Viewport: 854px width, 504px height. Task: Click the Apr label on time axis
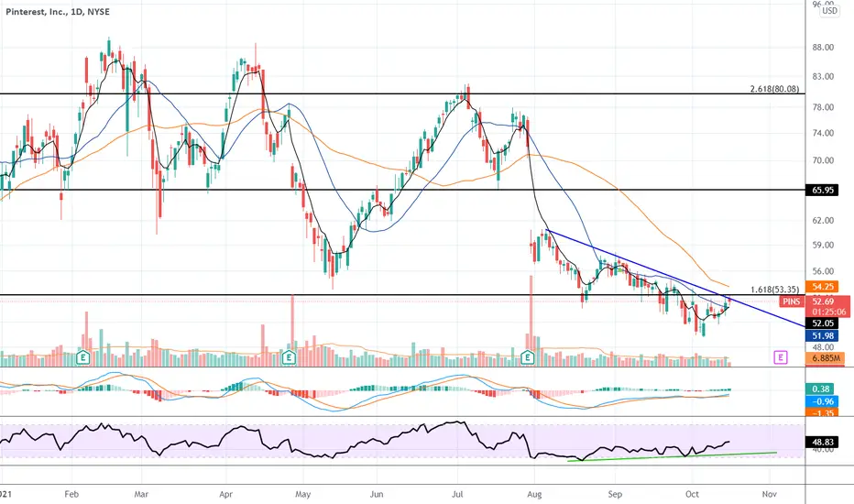pyautogui.click(x=225, y=494)
